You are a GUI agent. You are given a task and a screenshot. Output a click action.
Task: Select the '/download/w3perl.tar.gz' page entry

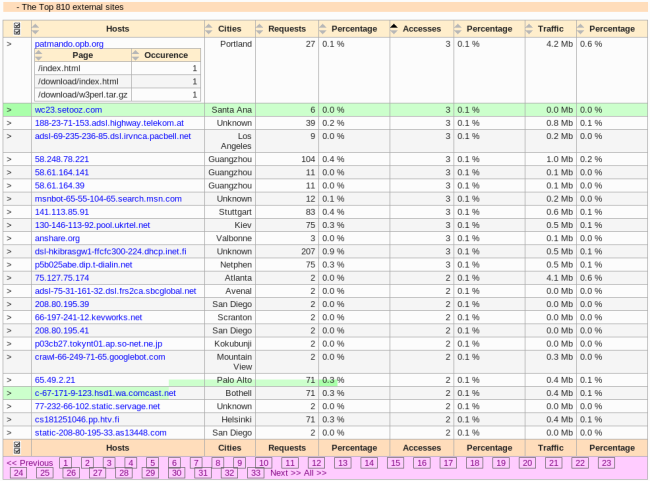tap(82, 95)
